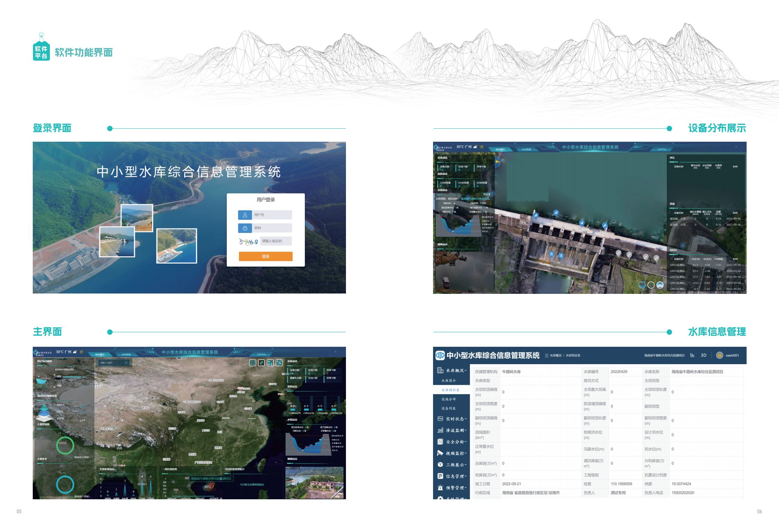Click the 3D view button in header
Screen dimensions: 779x532
703,355
